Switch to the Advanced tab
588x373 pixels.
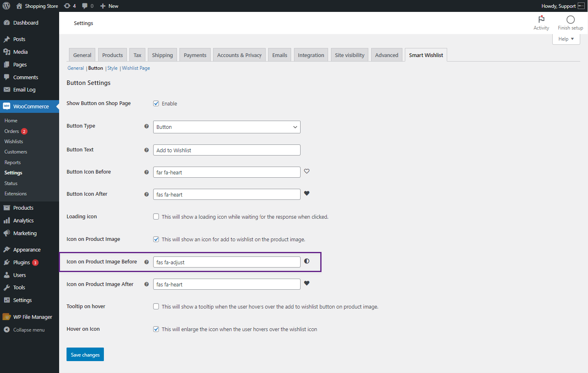pos(386,55)
